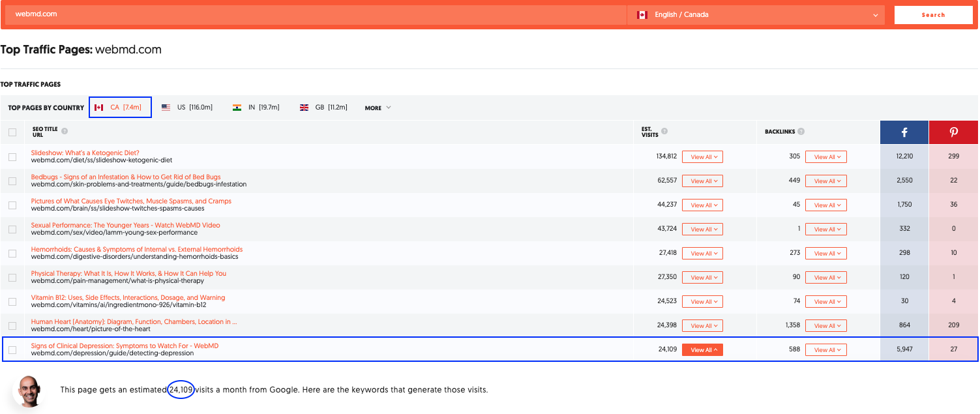
Task: Check the Sexual Performance video row checkbox
Action: pos(12,229)
